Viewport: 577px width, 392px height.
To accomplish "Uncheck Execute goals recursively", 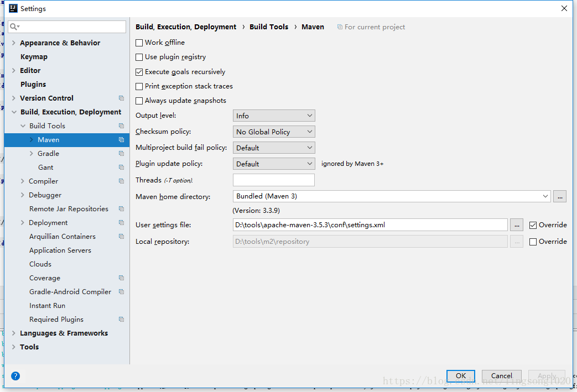I will (x=139, y=72).
